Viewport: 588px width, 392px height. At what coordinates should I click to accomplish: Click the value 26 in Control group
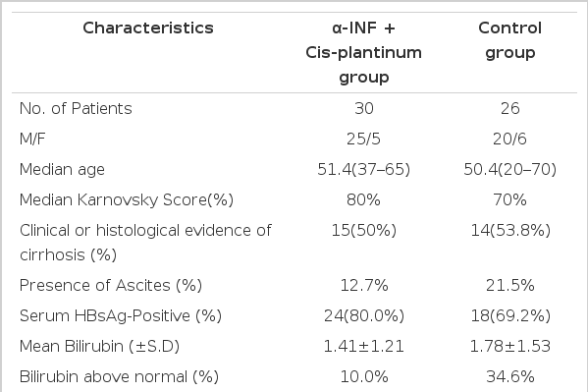point(510,108)
